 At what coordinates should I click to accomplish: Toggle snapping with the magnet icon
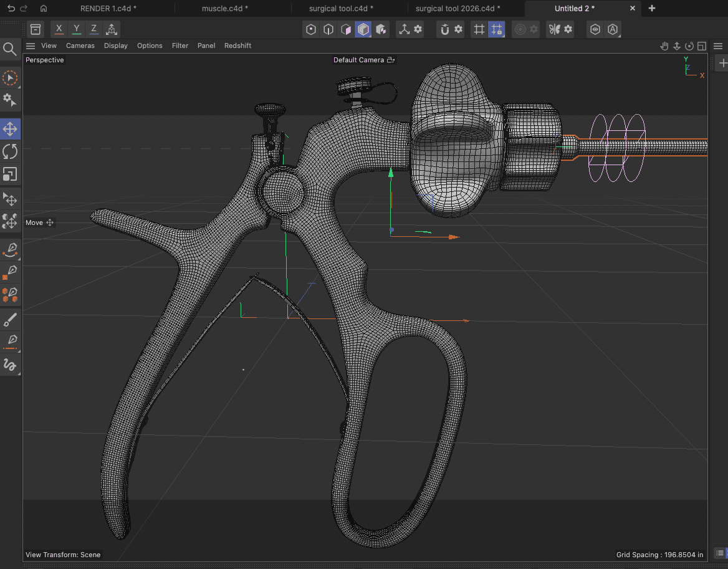(x=444, y=29)
